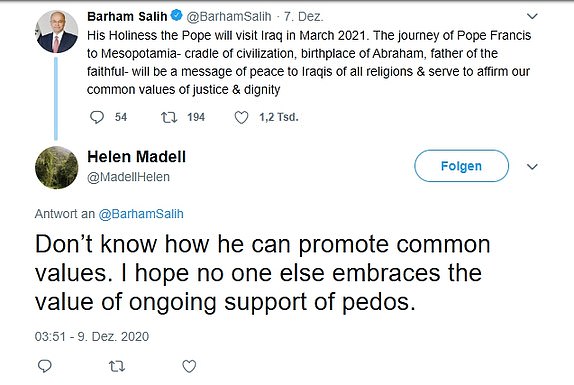Reply to Helen Madell's tweet
574x385 pixels.
[x=45, y=366]
